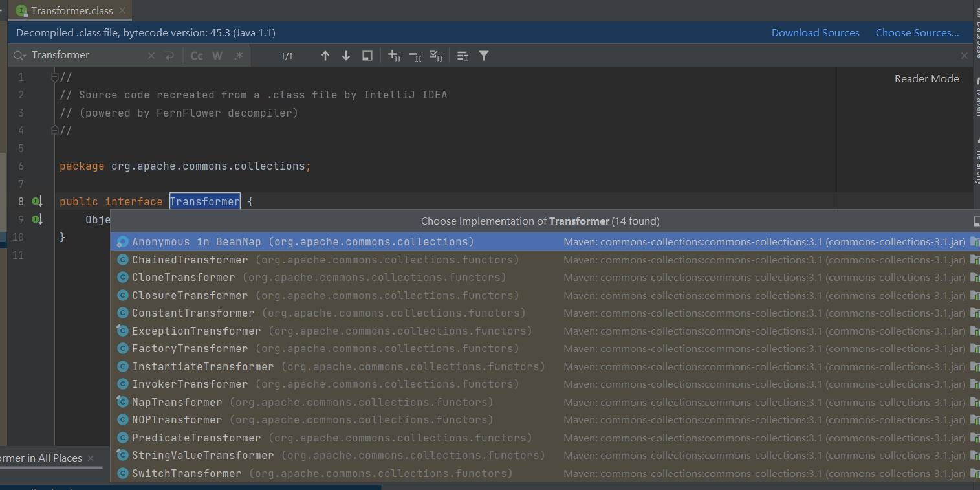Add selection for next occurrence icon
The width and height of the screenshot is (980, 490).
click(x=394, y=56)
